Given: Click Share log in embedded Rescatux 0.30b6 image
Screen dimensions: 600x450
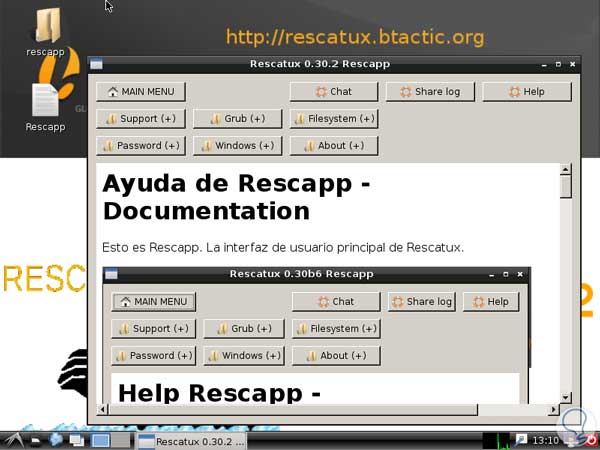Looking at the screenshot, I should pyautogui.click(x=422, y=302).
